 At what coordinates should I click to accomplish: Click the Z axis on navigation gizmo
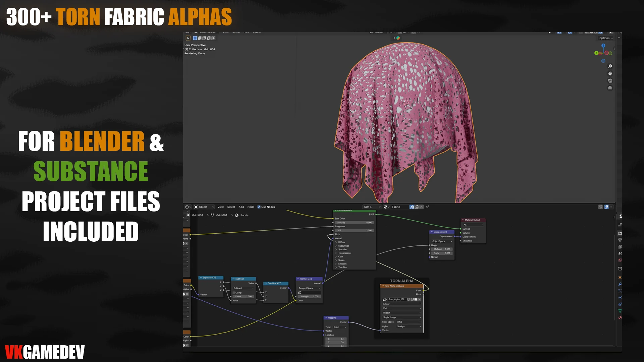603,46
